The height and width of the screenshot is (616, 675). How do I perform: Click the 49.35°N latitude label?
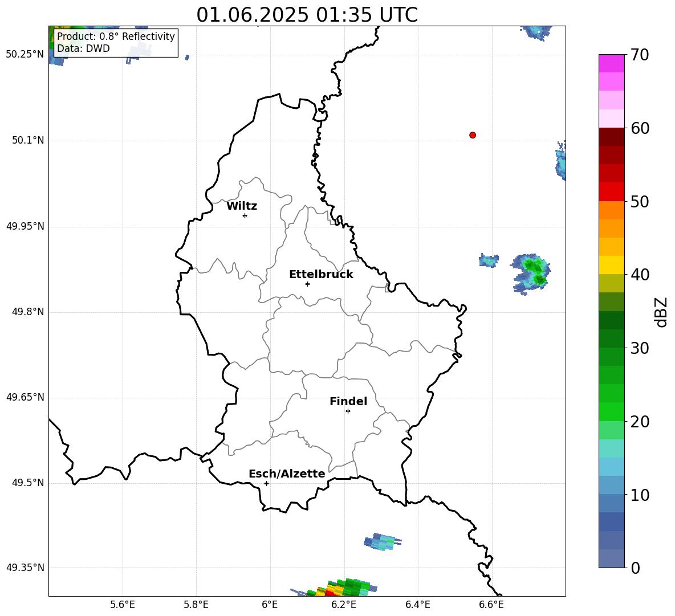(25, 568)
